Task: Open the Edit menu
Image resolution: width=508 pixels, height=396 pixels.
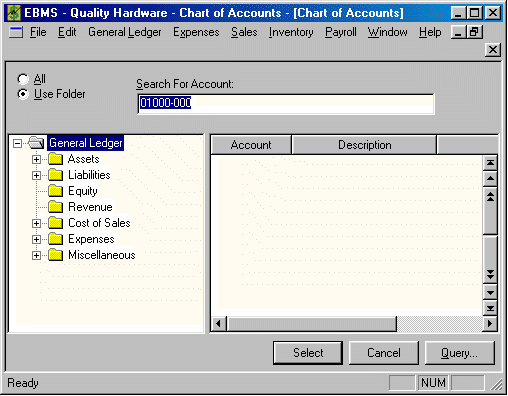Action: [x=67, y=32]
